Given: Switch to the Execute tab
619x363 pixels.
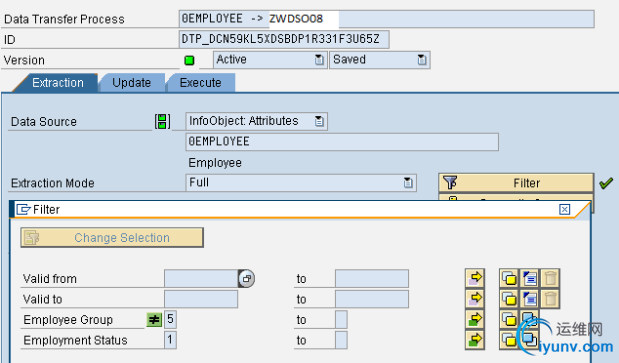Looking at the screenshot, I should click(x=201, y=83).
